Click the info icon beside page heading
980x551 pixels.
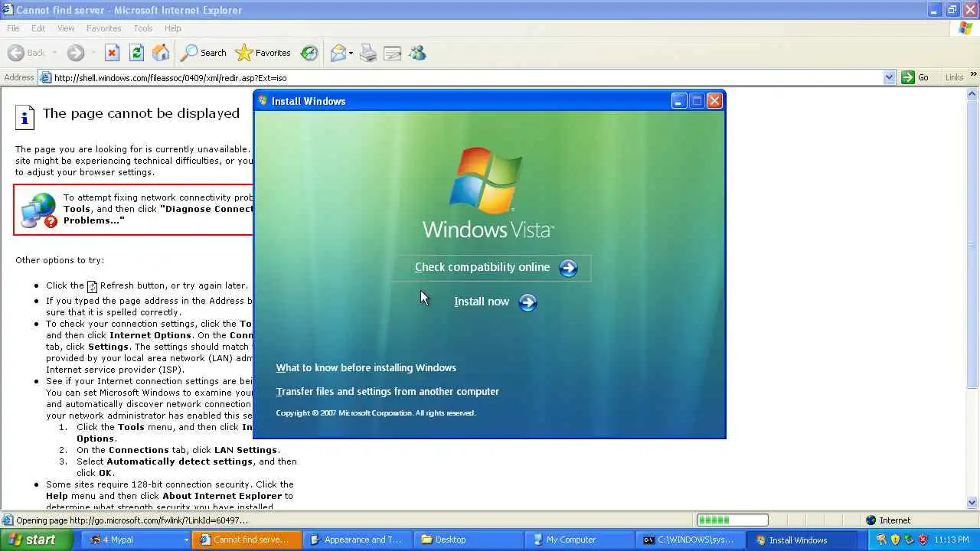[24, 116]
